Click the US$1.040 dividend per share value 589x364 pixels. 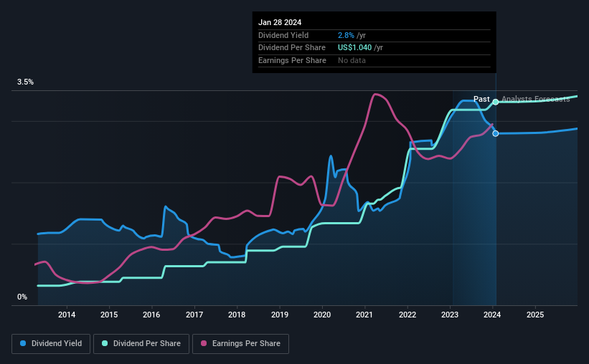(354, 48)
